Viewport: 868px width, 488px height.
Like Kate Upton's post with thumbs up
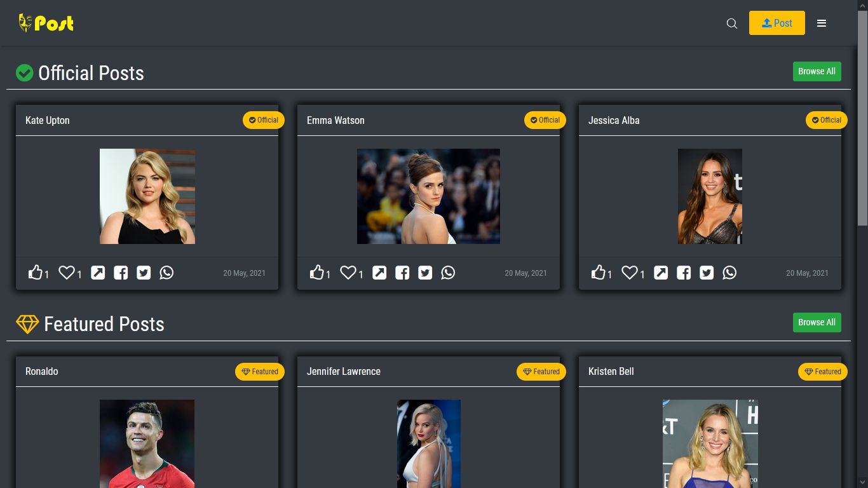[36, 272]
